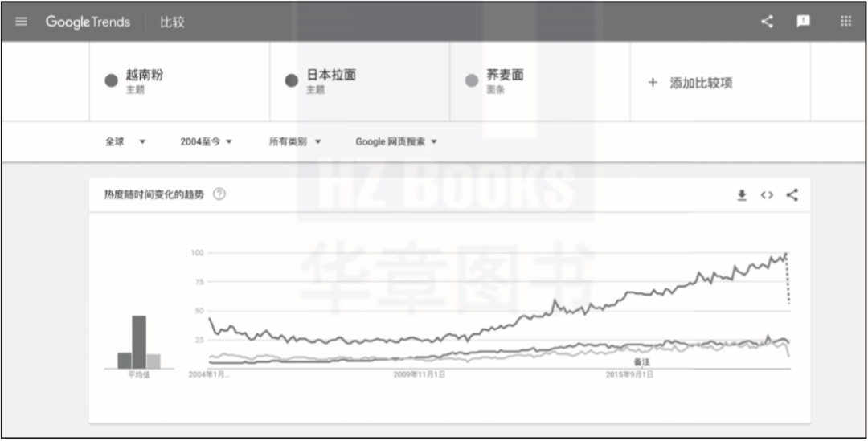Click the 日本拉面 color dot
868x441 pixels.
coord(292,81)
